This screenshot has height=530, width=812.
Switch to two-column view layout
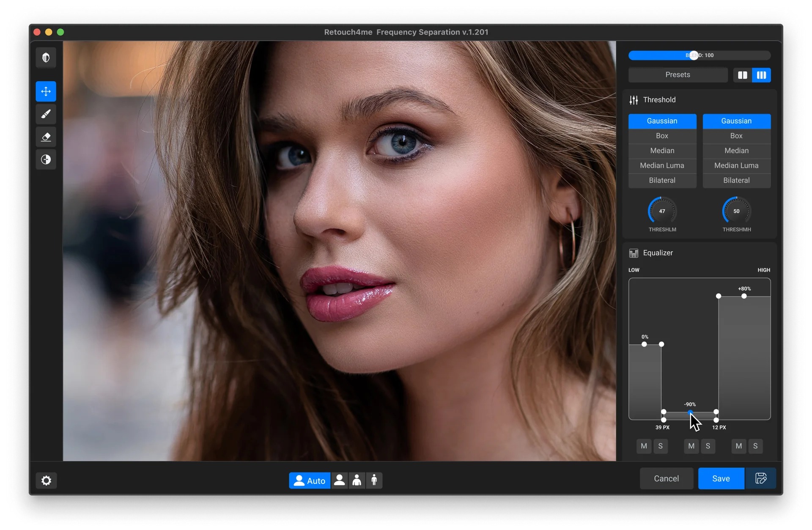click(742, 75)
